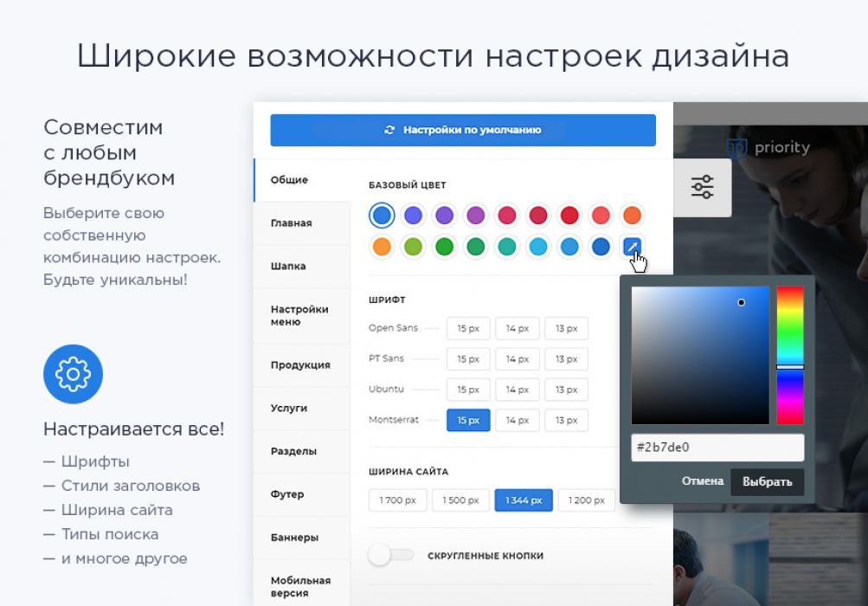Screen dimensions: 868x606
Task: Click the hex color input field showing #2b7de0
Action: click(717, 447)
